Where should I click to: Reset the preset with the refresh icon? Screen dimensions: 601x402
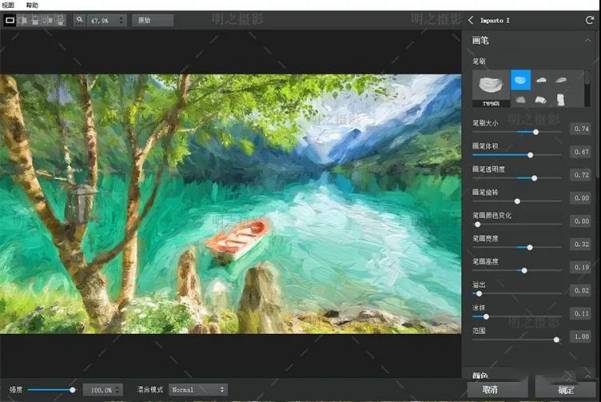click(589, 19)
